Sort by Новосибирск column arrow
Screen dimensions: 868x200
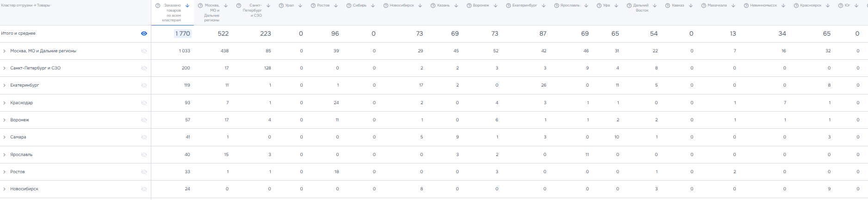(420, 6)
